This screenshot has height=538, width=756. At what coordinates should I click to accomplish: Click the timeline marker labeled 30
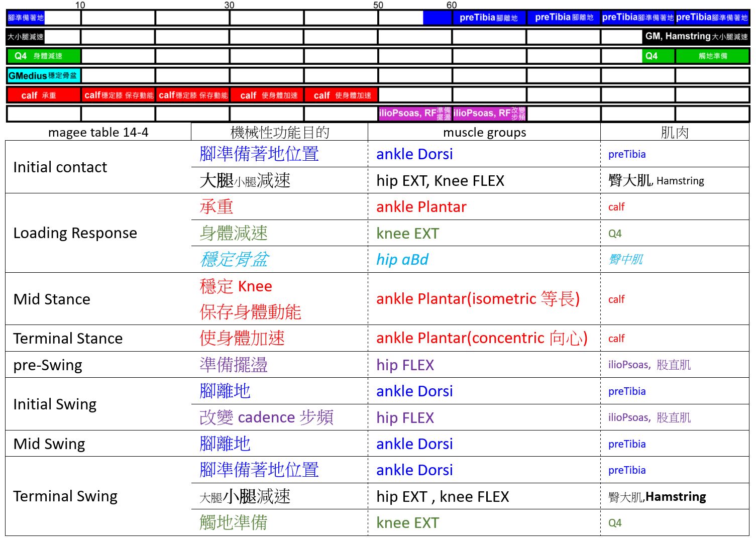(230, 5)
